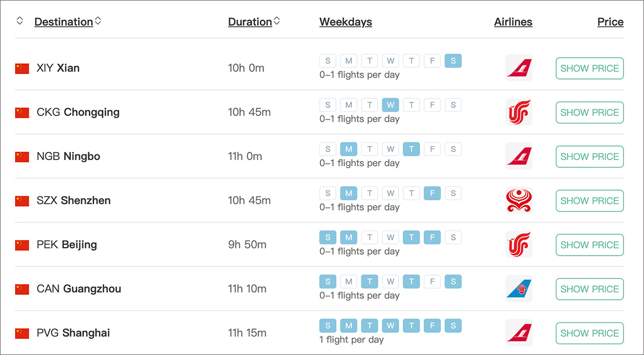Click the Airlines column header
The width and height of the screenshot is (644, 355).
(x=513, y=22)
